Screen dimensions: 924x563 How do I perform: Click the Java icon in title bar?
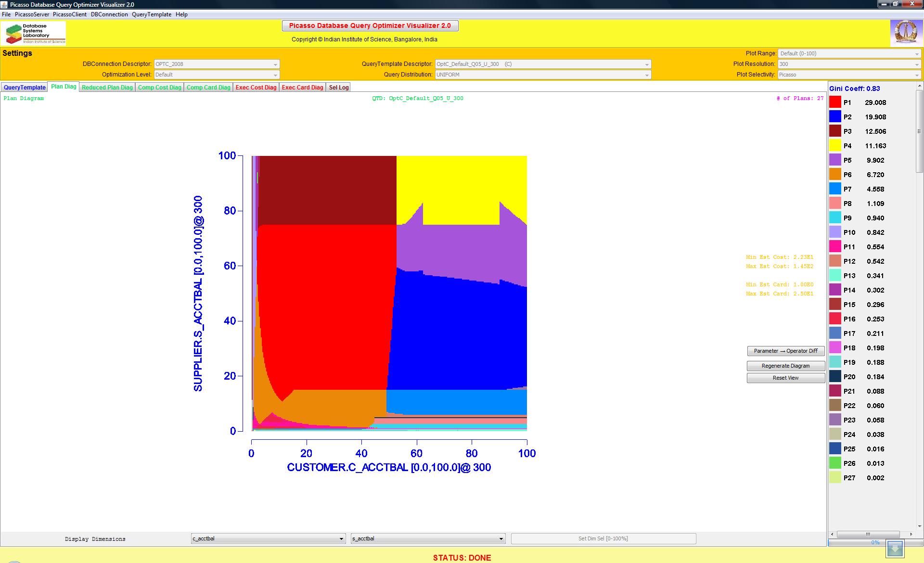click(x=4, y=4)
